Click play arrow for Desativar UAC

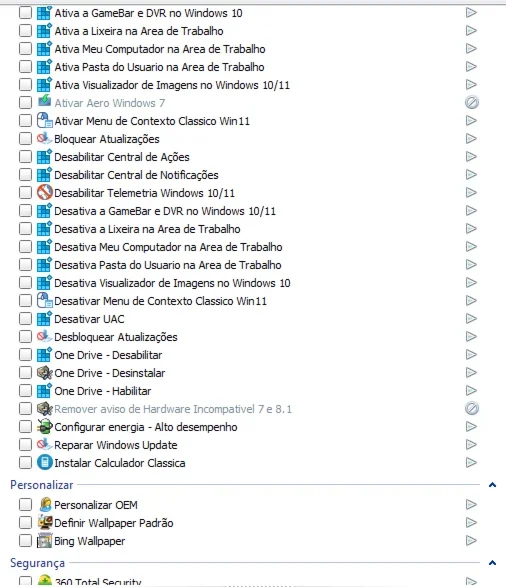471,319
